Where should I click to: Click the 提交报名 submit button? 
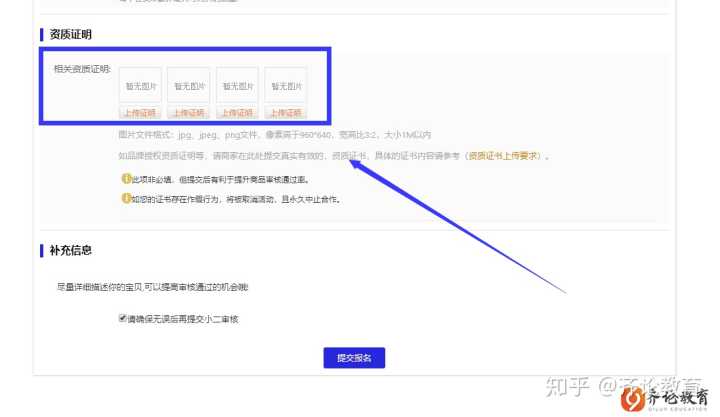coord(354,358)
